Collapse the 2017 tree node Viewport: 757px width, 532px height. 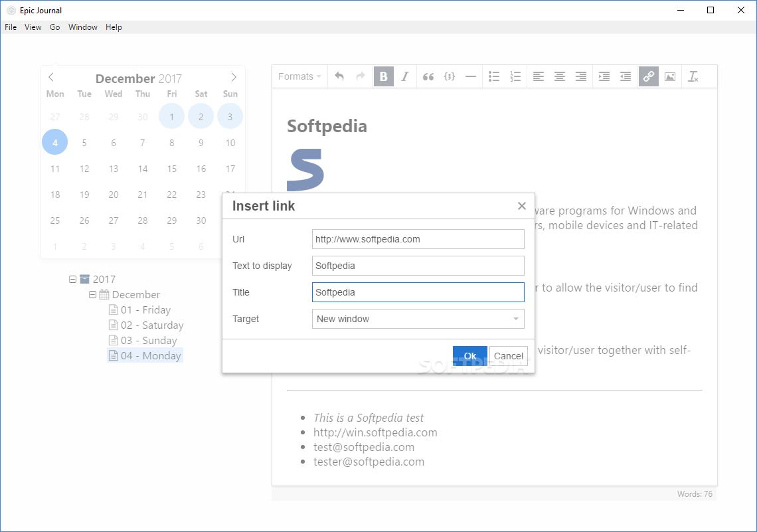click(x=72, y=279)
